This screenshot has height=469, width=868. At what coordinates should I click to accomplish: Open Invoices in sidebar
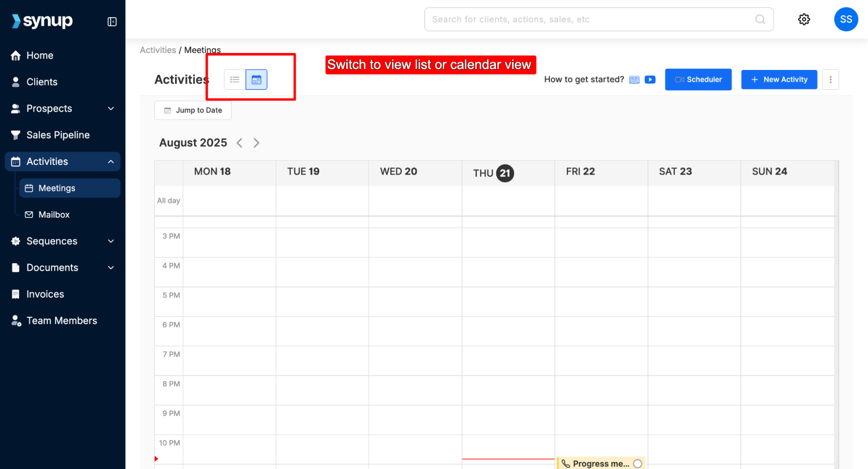click(x=63, y=294)
